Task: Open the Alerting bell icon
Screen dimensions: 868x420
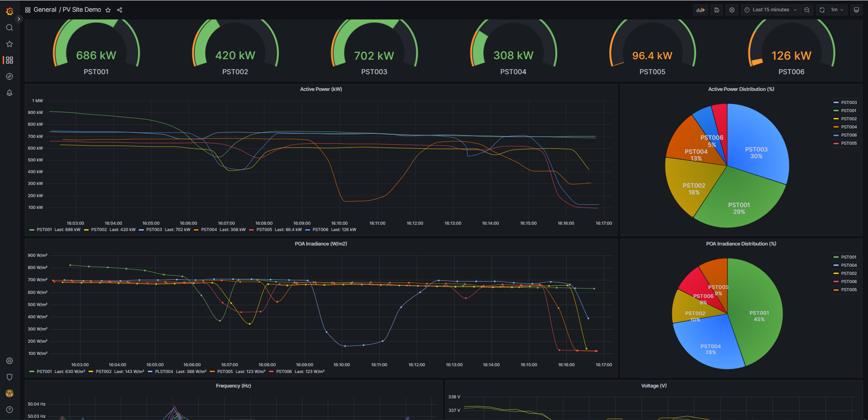Action: pyautogui.click(x=9, y=93)
